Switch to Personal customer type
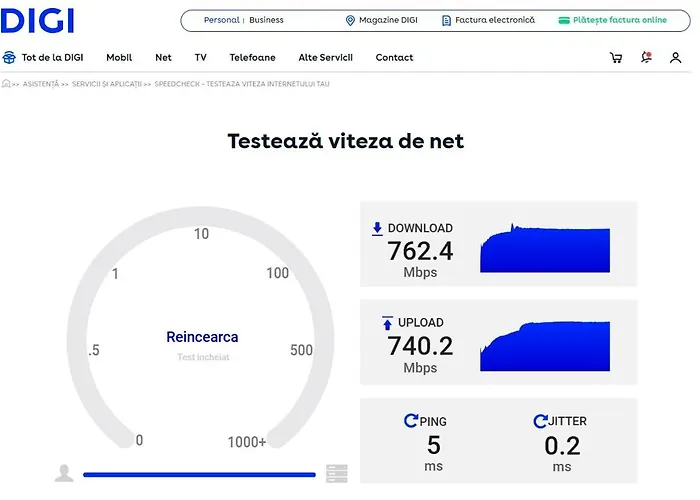 tap(221, 20)
